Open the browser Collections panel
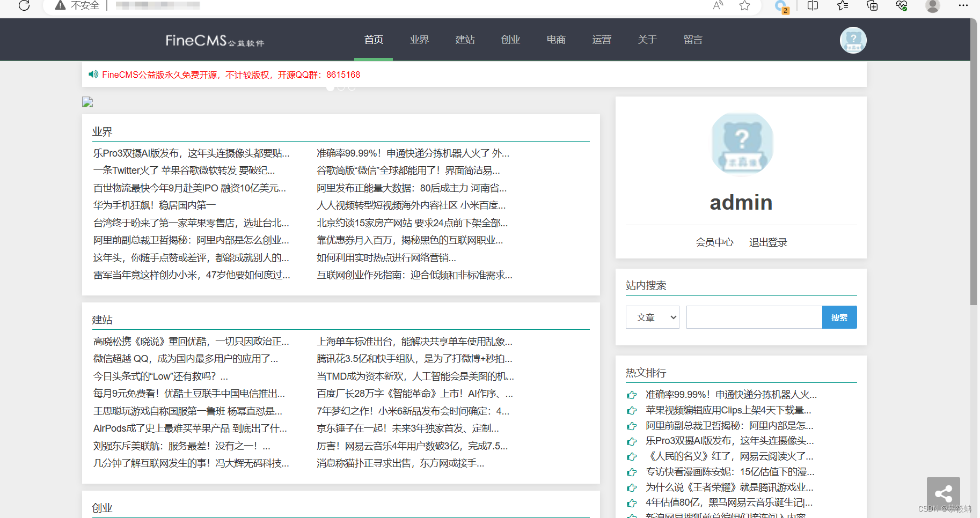 click(872, 6)
